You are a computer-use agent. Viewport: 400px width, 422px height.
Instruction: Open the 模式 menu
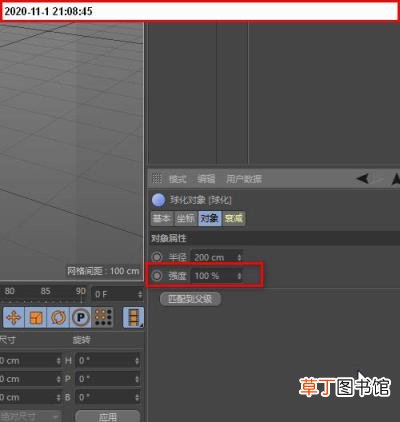177,179
